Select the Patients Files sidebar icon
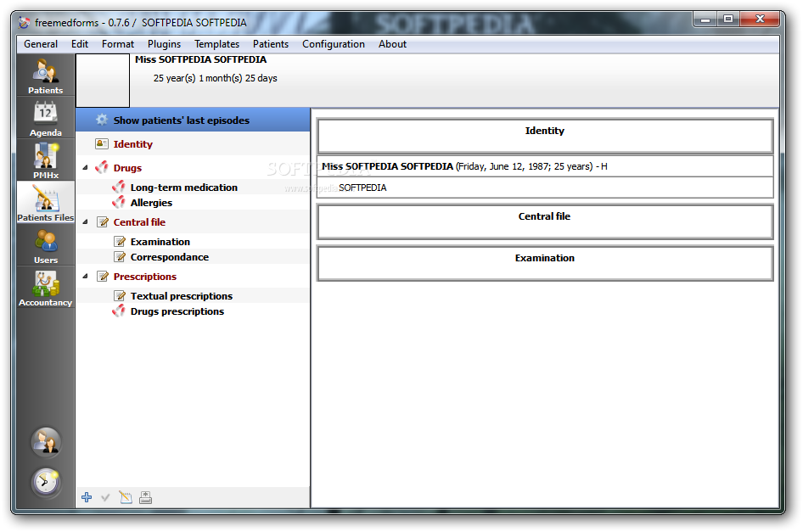 coord(46,204)
